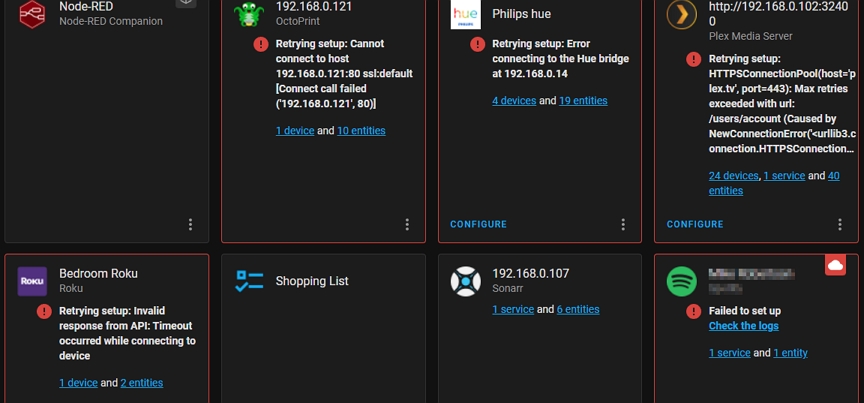The width and height of the screenshot is (864, 403).
Task: Open Plex '1 service' link
Action: [784, 176]
